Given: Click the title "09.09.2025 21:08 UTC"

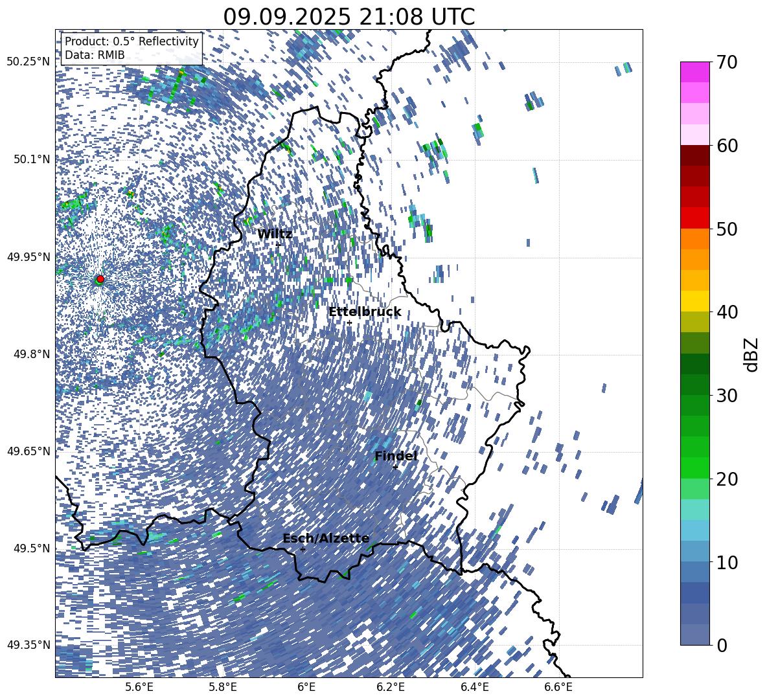Looking at the screenshot, I should (x=349, y=17).
